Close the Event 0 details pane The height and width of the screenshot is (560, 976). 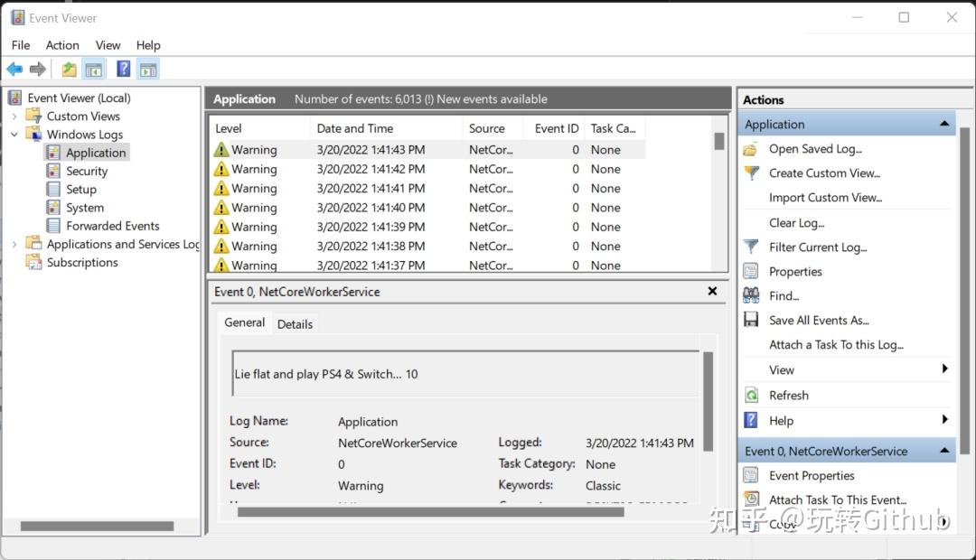click(712, 291)
